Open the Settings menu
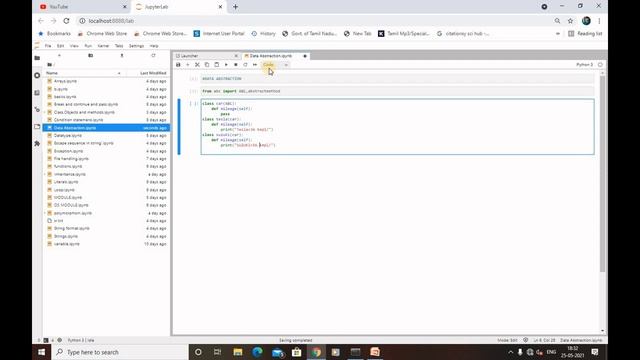The width and height of the screenshot is (640, 360). tap(136, 46)
